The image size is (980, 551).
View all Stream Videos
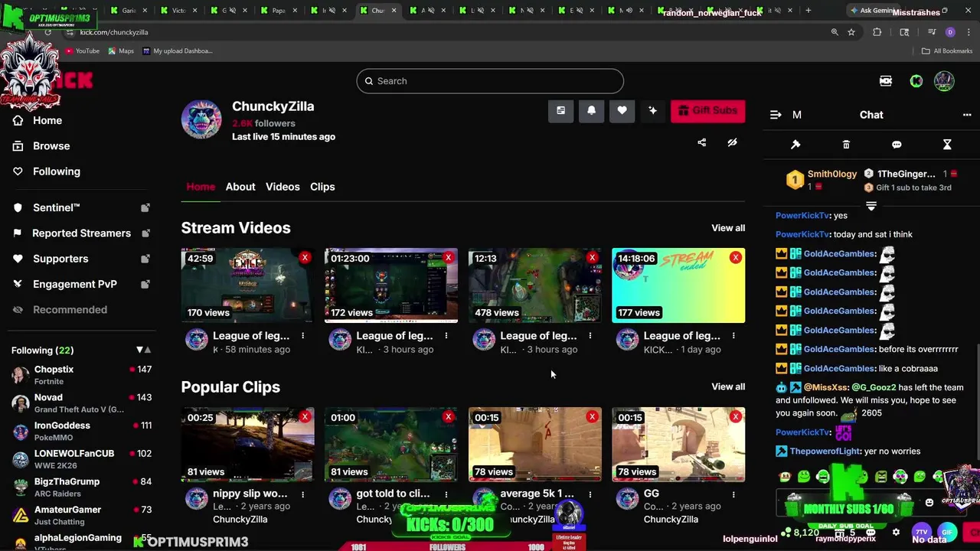(x=728, y=228)
